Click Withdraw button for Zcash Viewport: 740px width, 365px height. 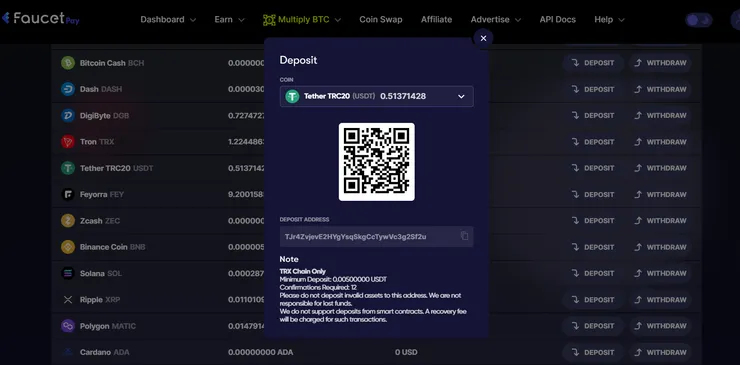[x=660, y=221]
